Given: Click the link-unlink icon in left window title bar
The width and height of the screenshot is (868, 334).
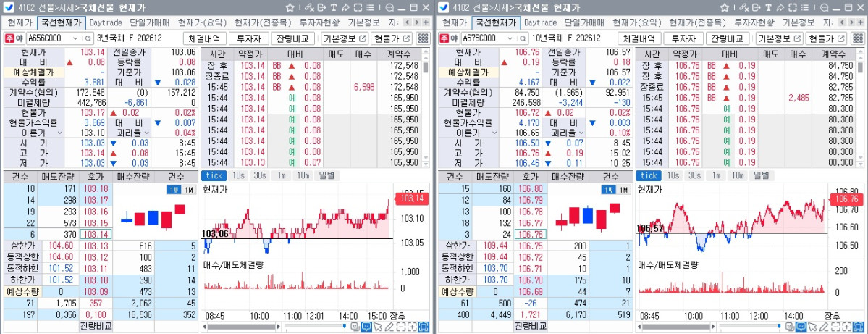Looking at the screenshot, I should tap(309, 8).
